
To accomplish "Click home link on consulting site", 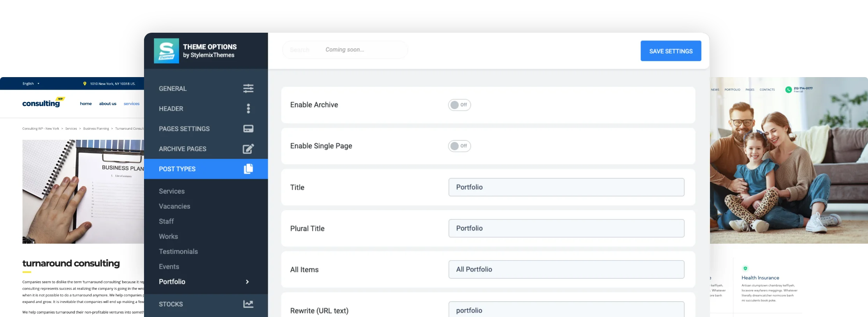I will pyautogui.click(x=86, y=104).
